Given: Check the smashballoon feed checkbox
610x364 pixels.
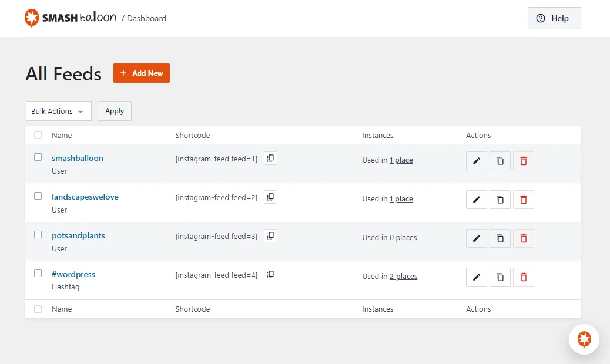Looking at the screenshot, I should click(38, 157).
